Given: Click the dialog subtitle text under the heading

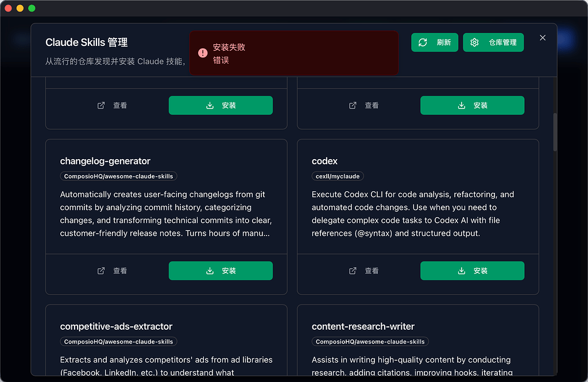Looking at the screenshot, I should click(115, 61).
